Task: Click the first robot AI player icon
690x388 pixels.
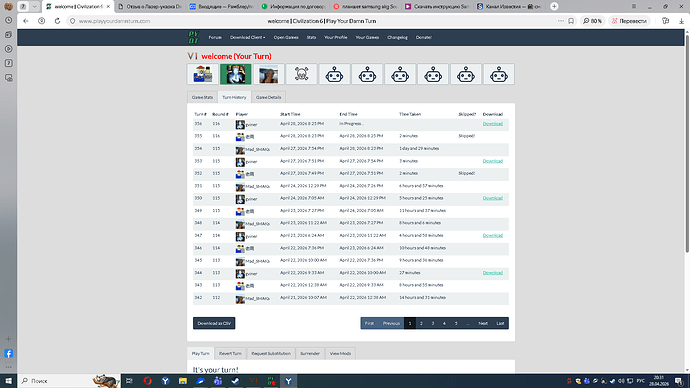Action: point(334,74)
